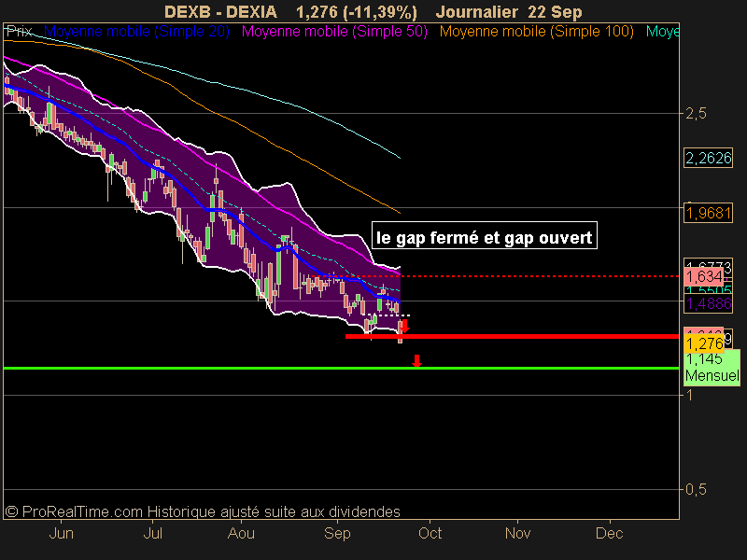Click the 'Jul' time axis label
Image resolution: width=747 pixels, height=560 pixels.
click(152, 533)
